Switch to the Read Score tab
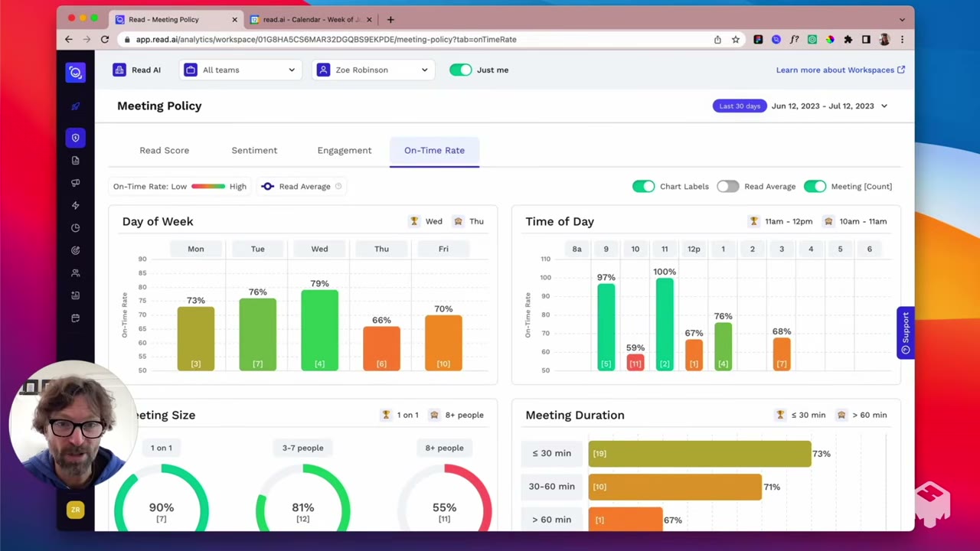This screenshot has height=551, width=980. pos(164,150)
